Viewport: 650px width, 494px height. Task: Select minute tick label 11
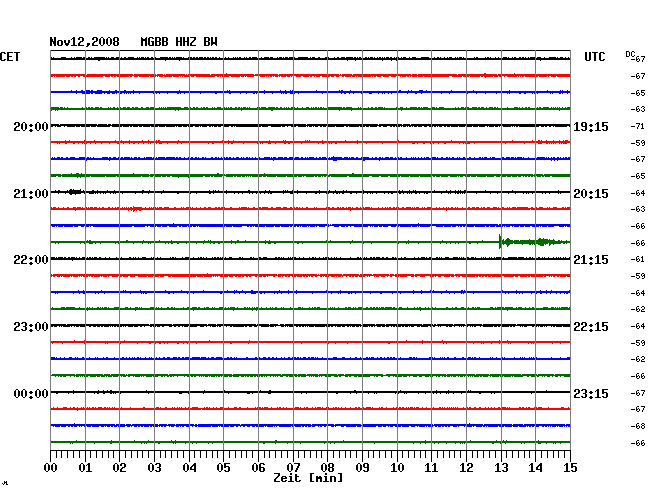432,468
